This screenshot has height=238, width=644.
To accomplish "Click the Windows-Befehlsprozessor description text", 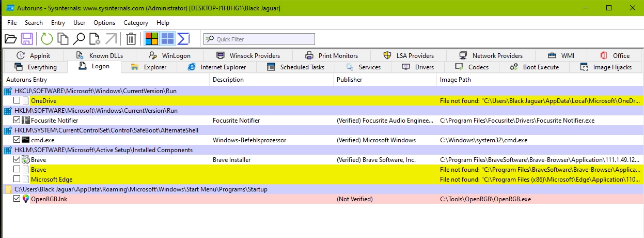I will coord(249,140).
